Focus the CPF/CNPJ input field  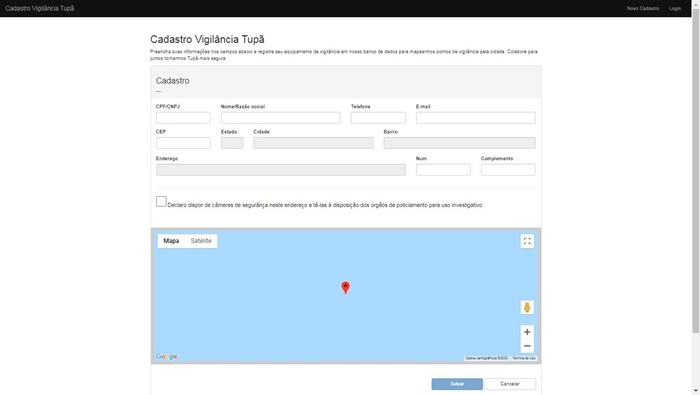point(183,118)
